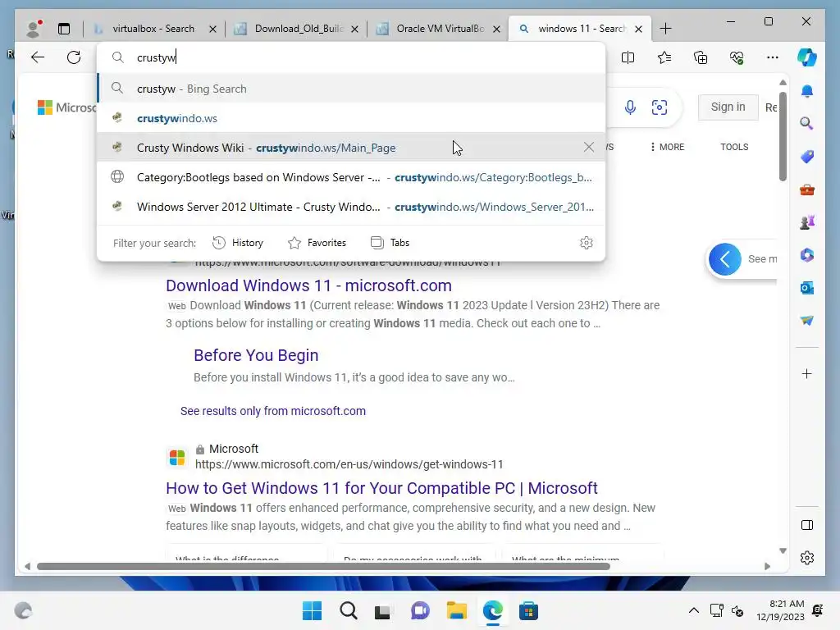Open the Download Windows 11 - microsoft.com result
The width and height of the screenshot is (840, 630).
pos(308,285)
